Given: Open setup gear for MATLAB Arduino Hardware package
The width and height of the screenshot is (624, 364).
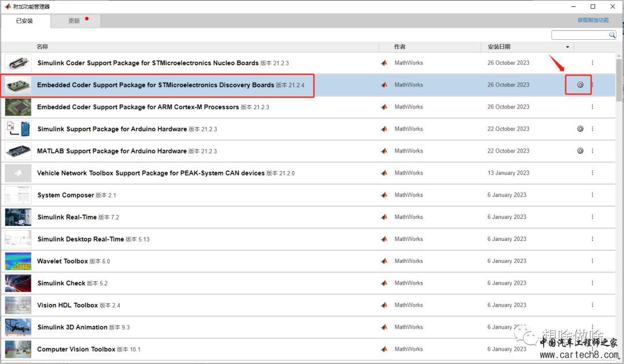Looking at the screenshot, I should (x=580, y=151).
